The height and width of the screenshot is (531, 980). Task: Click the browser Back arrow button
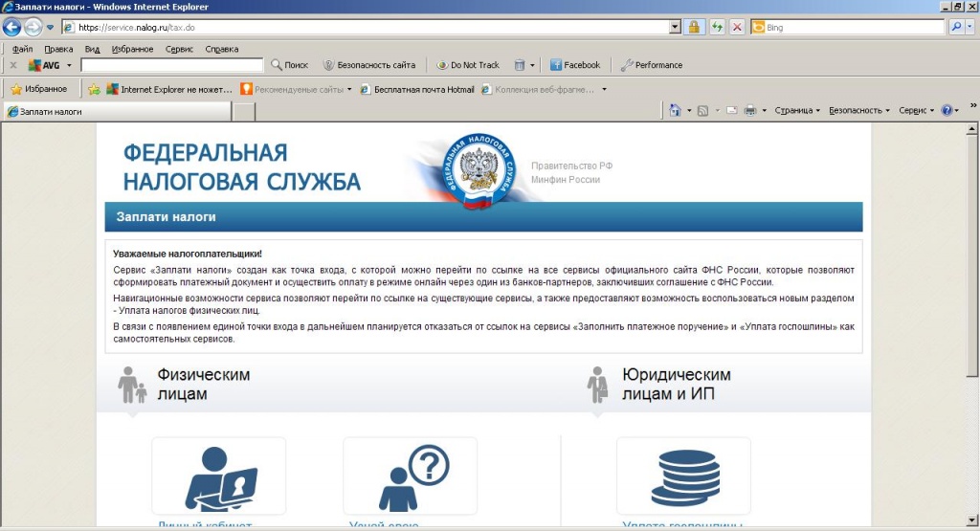pyautogui.click(x=12, y=28)
